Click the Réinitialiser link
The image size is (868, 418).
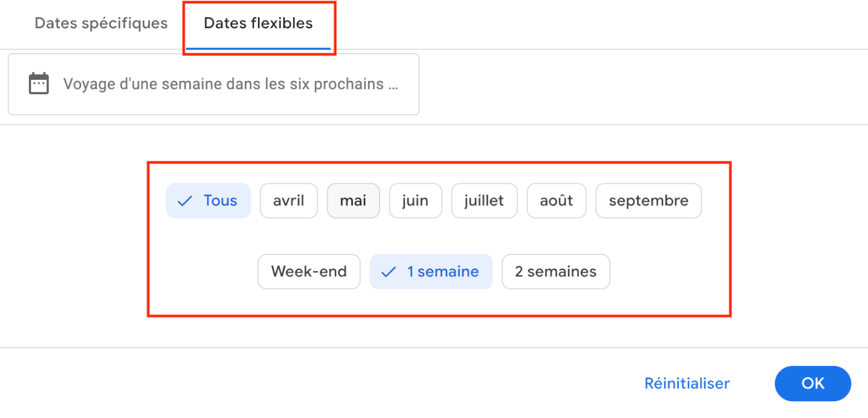pyautogui.click(x=686, y=383)
